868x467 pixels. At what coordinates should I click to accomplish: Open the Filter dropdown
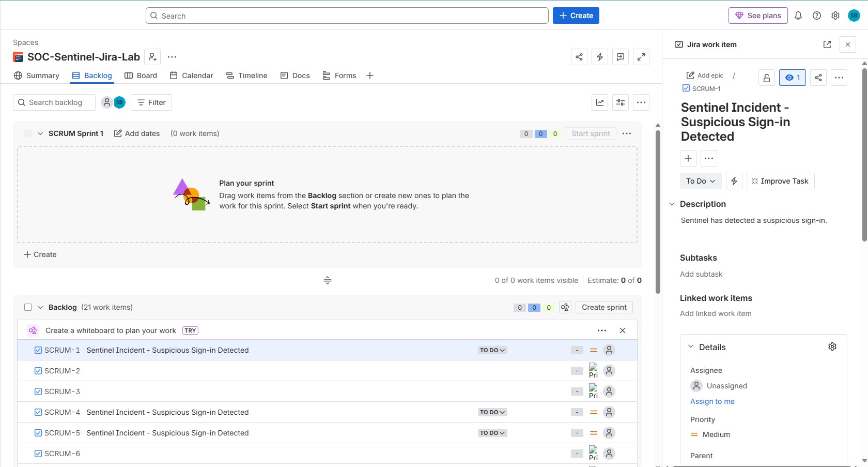coord(151,102)
